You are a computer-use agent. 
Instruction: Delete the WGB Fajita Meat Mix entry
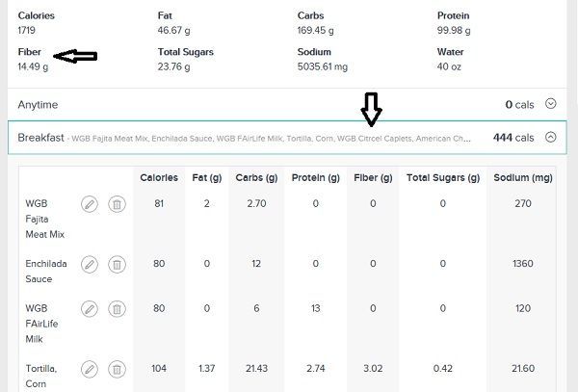click(117, 204)
